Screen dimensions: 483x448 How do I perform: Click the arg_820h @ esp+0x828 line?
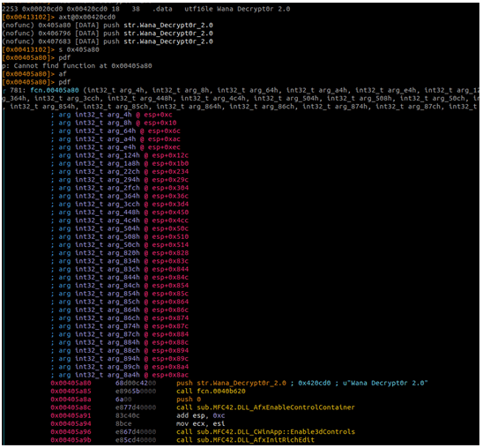[120, 253]
